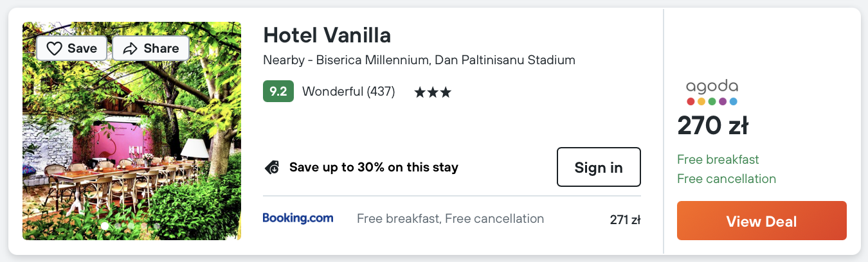
Task: Click the green 9.2 rating badge
Action: click(278, 92)
